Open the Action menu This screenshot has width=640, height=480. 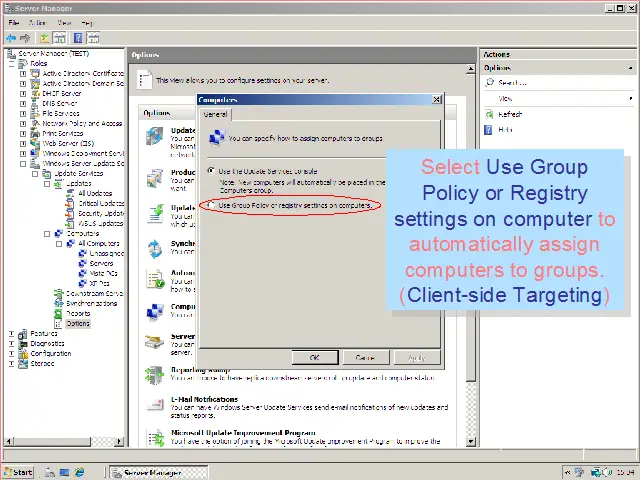click(37, 23)
